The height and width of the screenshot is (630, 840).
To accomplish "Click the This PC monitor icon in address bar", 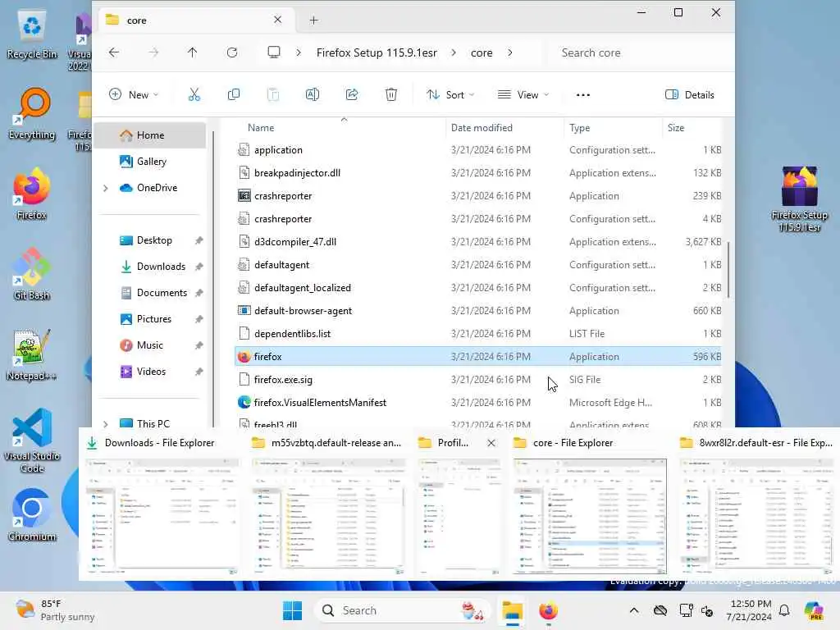I will pyautogui.click(x=274, y=52).
